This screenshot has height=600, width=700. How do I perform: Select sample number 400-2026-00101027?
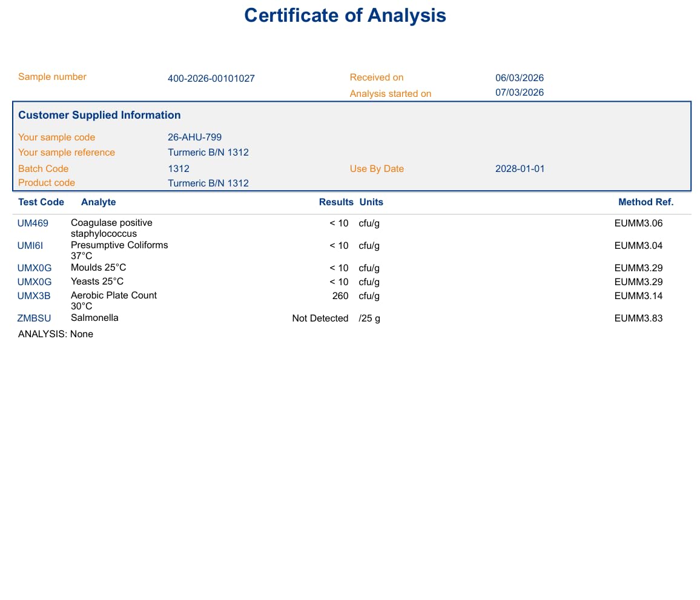[x=211, y=79]
